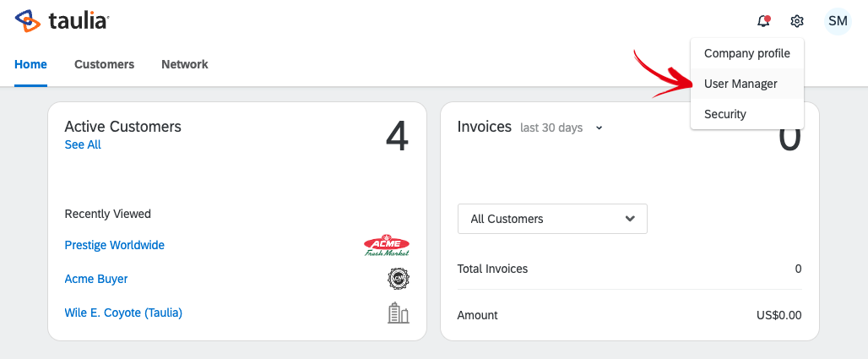Open Wile E. Coyote (Taulia) link
Viewport: 868px width, 359px height.
(x=123, y=313)
